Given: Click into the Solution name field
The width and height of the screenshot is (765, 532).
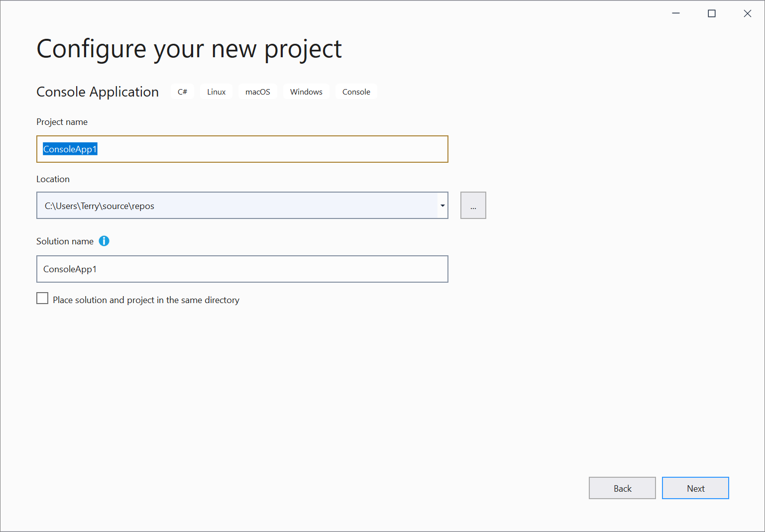Looking at the screenshot, I should 242,269.
